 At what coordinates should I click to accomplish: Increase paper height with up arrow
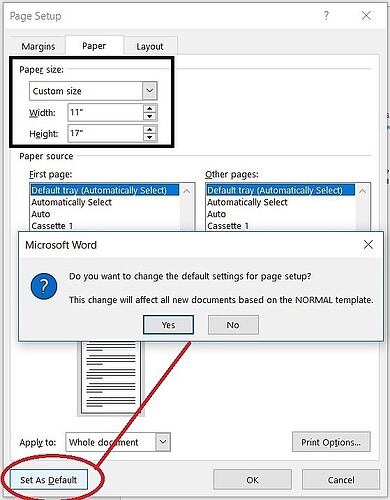pyautogui.click(x=150, y=130)
